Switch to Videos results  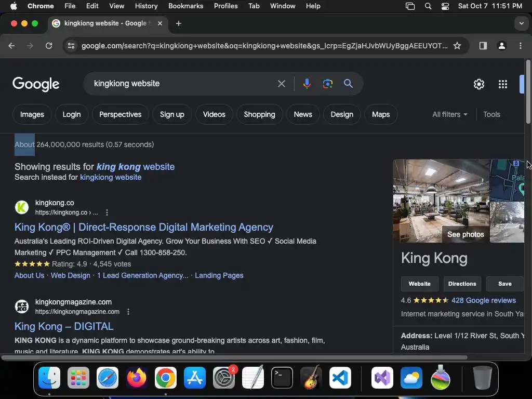[x=214, y=114]
